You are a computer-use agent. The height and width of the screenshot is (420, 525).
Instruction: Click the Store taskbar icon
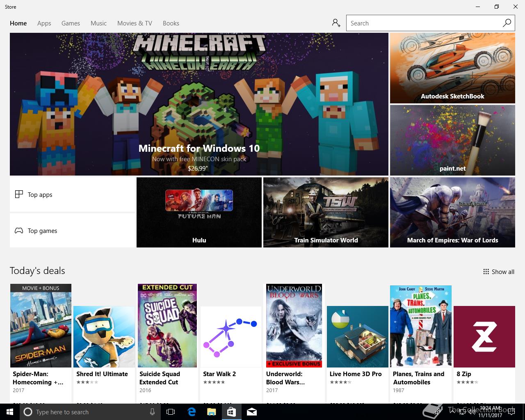pos(231,412)
